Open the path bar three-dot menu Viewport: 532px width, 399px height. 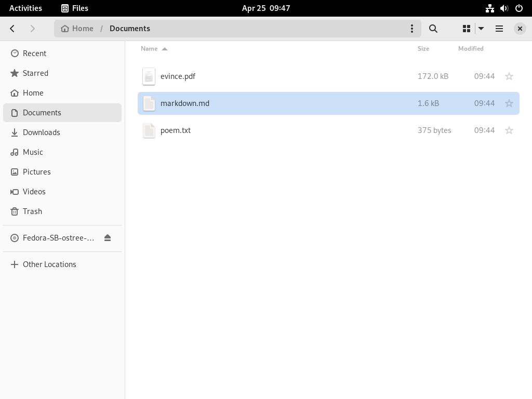[x=412, y=29]
